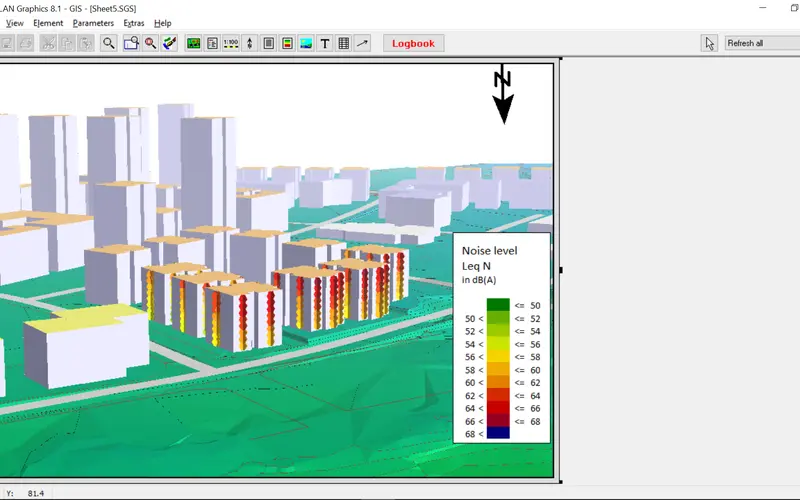The width and height of the screenshot is (800, 500).
Task: Click the red Logbook button
Action: [x=413, y=43]
